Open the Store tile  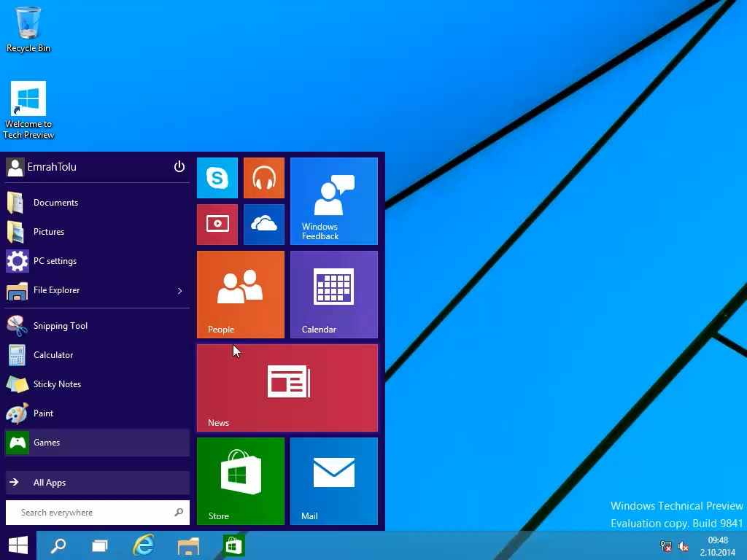tap(241, 481)
